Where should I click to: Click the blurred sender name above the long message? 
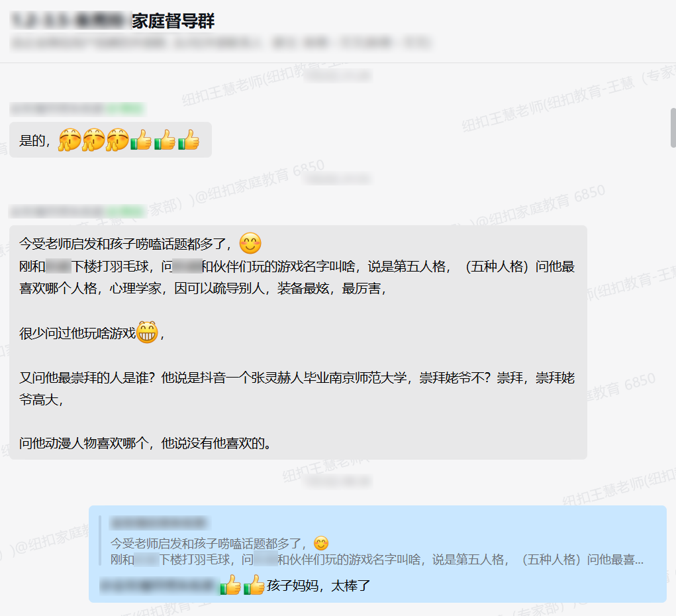(x=77, y=212)
